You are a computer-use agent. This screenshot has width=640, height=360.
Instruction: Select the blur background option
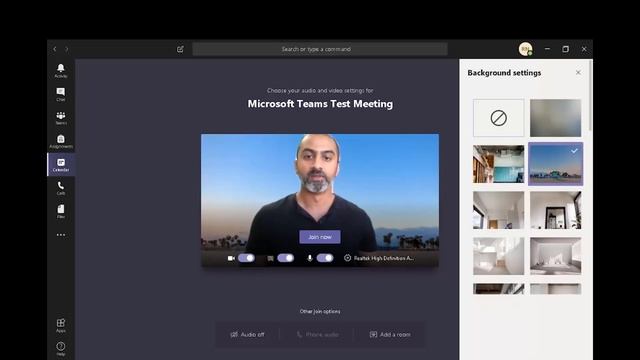pyautogui.click(x=556, y=118)
